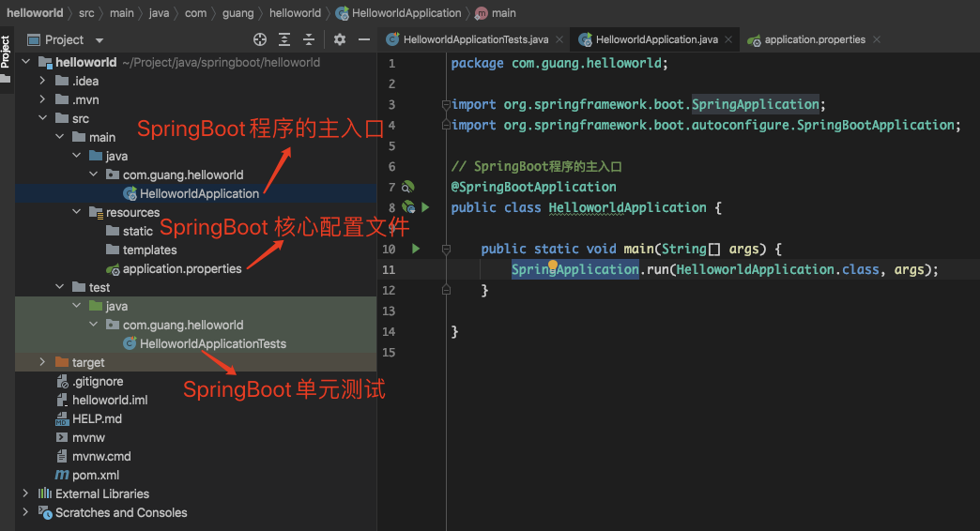The width and height of the screenshot is (980, 531).
Task: Click the HelloworldApplication class name on line 8
Action: click(x=627, y=207)
